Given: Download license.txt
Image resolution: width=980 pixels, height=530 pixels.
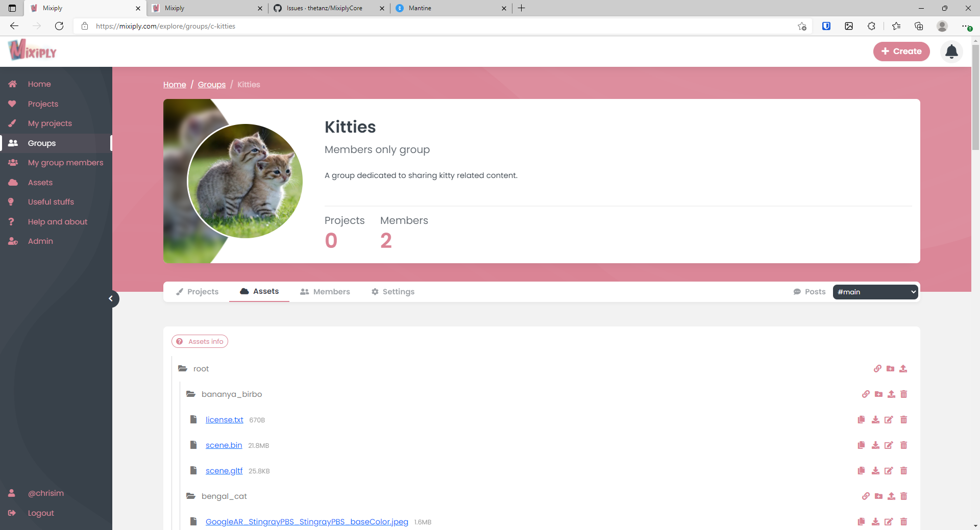Looking at the screenshot, I should point(875,419).
